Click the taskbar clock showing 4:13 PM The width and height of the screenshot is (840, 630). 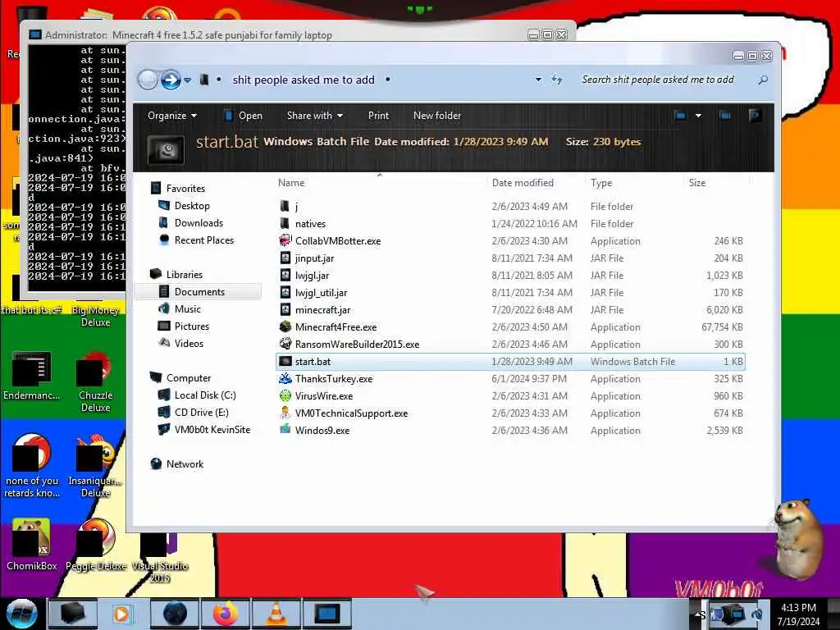pyautogui.click(x=798, y=614)
